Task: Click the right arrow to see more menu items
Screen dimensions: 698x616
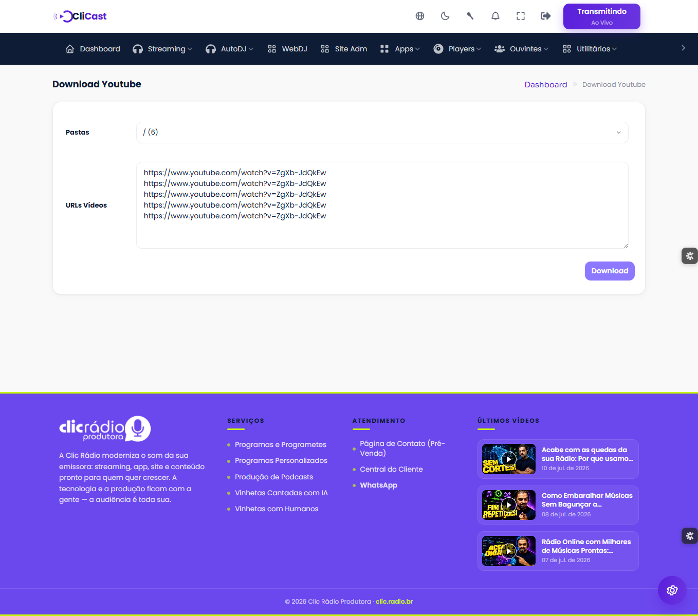Action: (x=683, y=48)
